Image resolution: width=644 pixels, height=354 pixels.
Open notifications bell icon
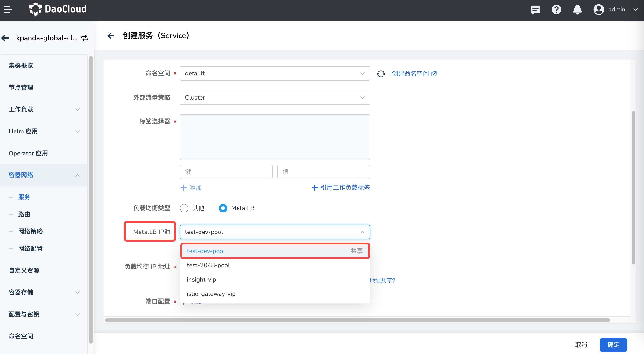pyautogui.click(x=577, y=10)
